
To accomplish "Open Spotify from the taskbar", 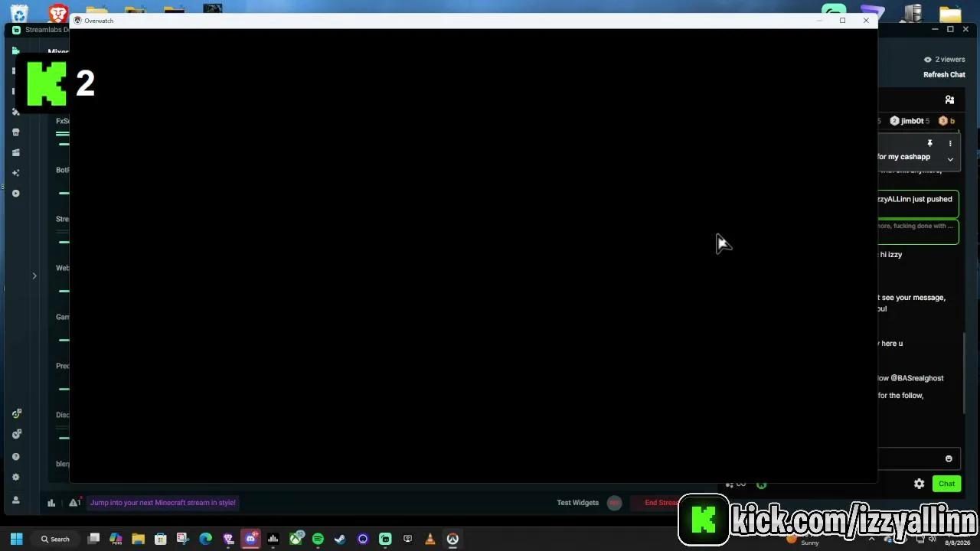I will tap(318, 539).
